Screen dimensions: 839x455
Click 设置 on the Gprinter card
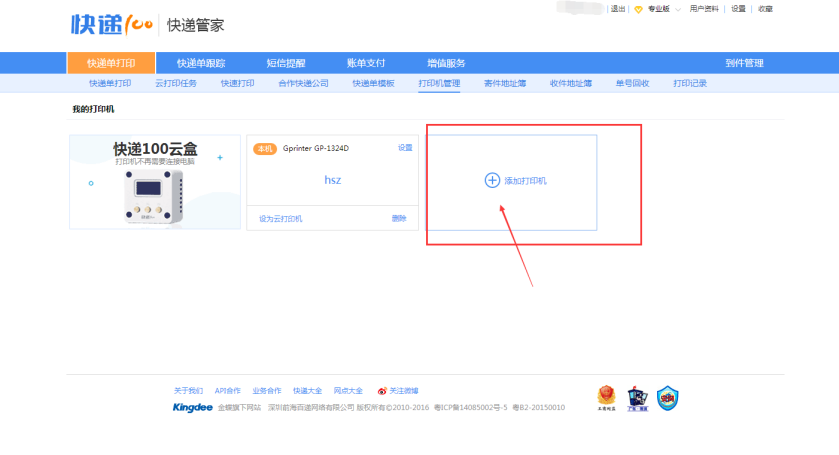coord(405,148)
